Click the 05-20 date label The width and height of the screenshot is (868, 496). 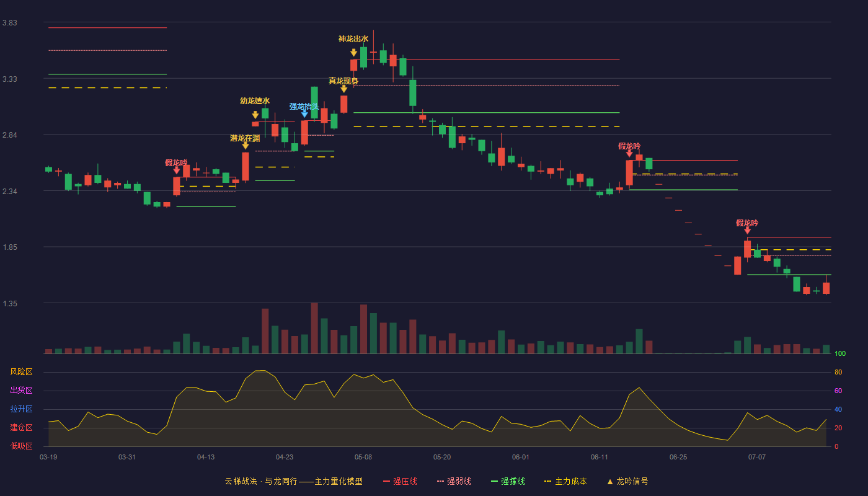pyautogui.click(x=442, y=457)
